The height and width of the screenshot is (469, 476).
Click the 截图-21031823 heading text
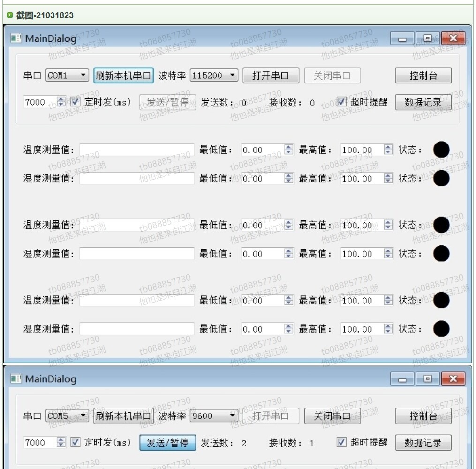tap(45, 15)
